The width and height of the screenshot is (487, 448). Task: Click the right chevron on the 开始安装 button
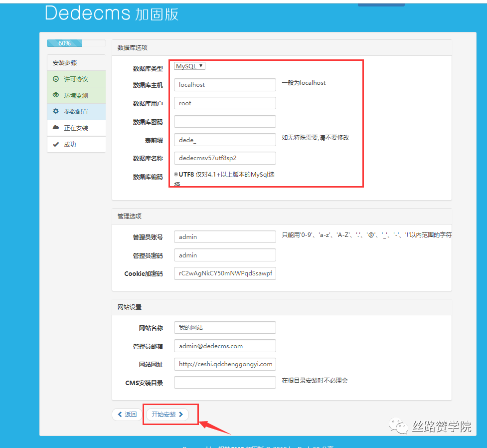click(x=181, y=414)
